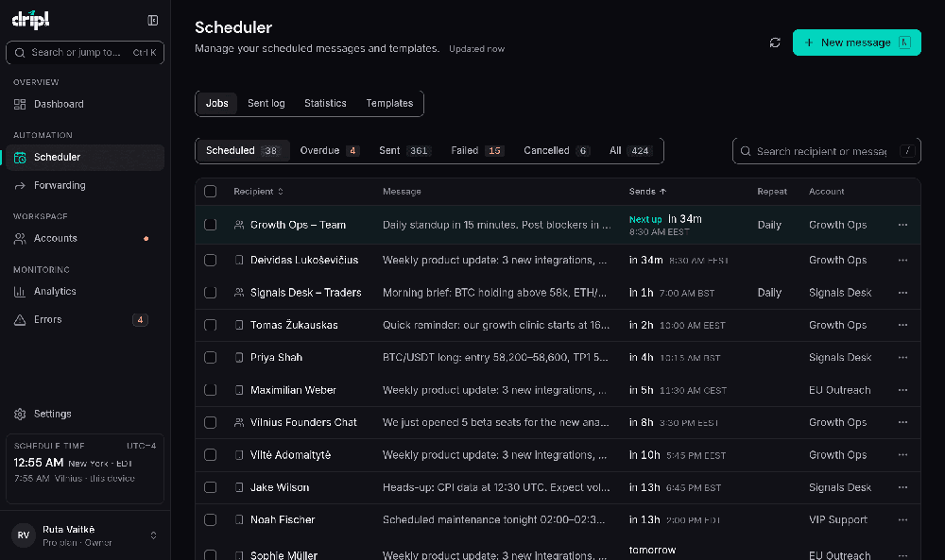Click the Search recipient or message field
945x560 pixels.
[826, 151]
